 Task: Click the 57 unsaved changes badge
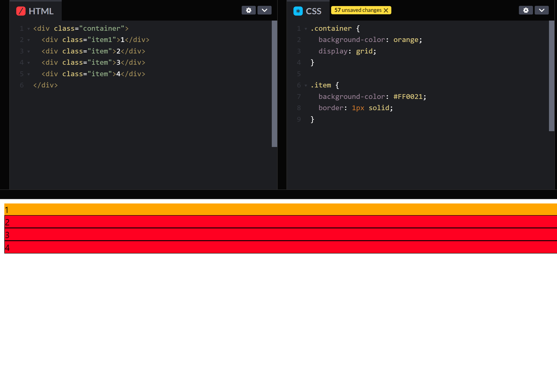358,10
